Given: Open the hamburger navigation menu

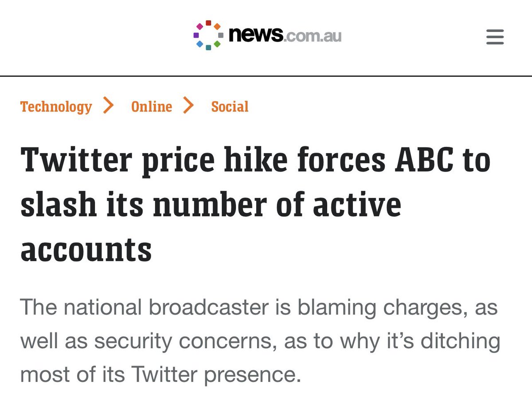Looking at the screenshot, I should coord(495,36).
